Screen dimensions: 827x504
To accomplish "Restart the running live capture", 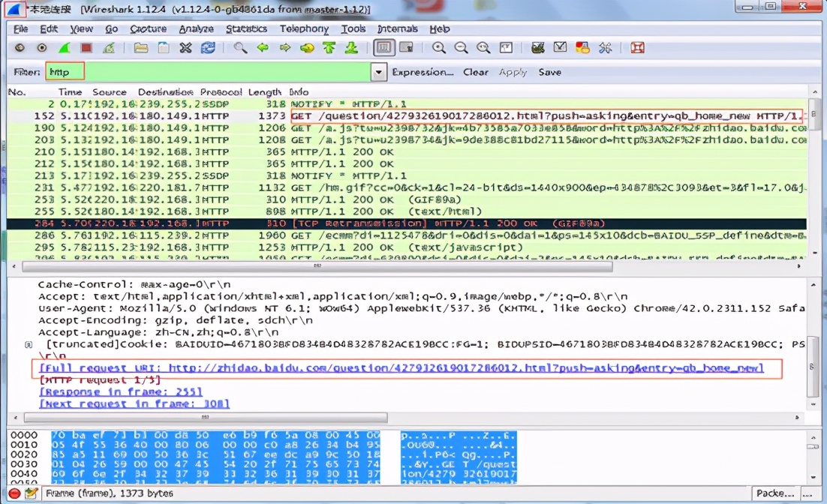I will point(109,48).
